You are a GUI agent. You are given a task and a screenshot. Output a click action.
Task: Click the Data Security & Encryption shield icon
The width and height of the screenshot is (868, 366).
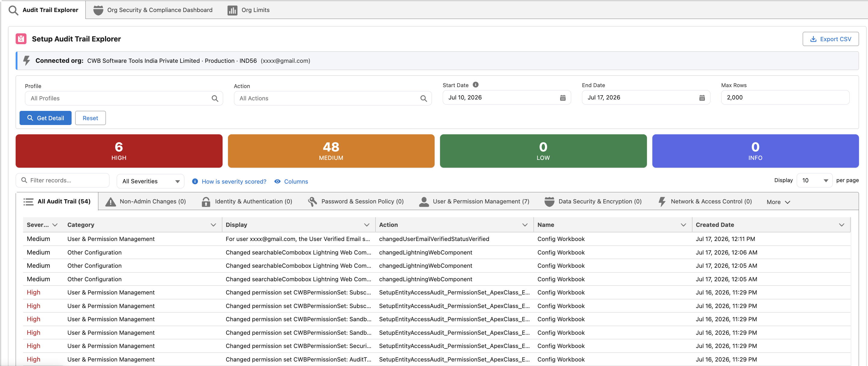(549, 202)
